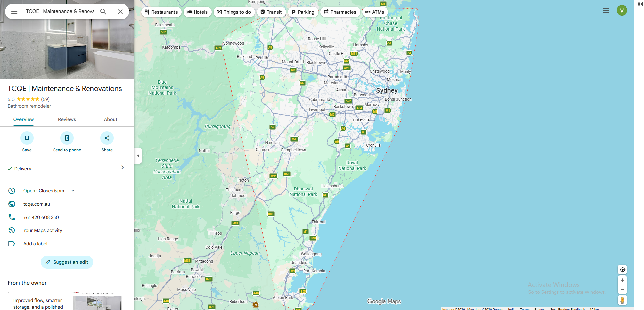Click the Mittagong label on map

tap(204, 261)
